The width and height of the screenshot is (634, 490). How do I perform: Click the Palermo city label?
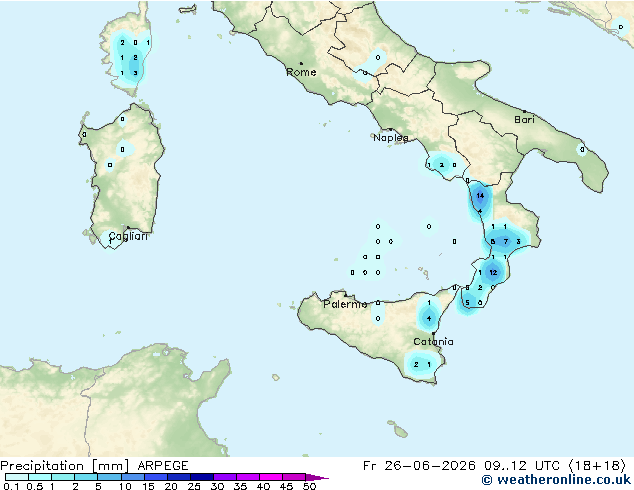point(345,304)
